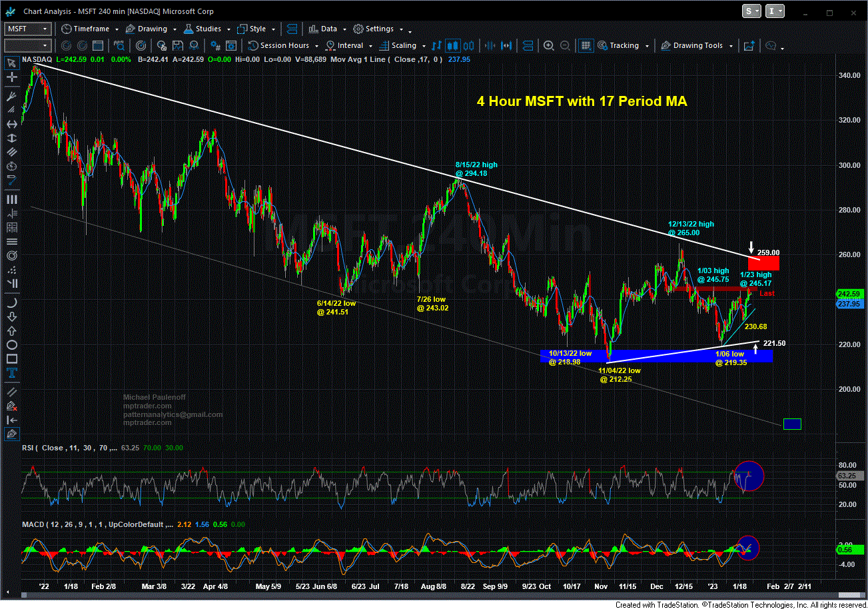Select the hollow candlestick style icon
Image resolution: width=868 pixels, height=609 pixels.
coord(469,45)
